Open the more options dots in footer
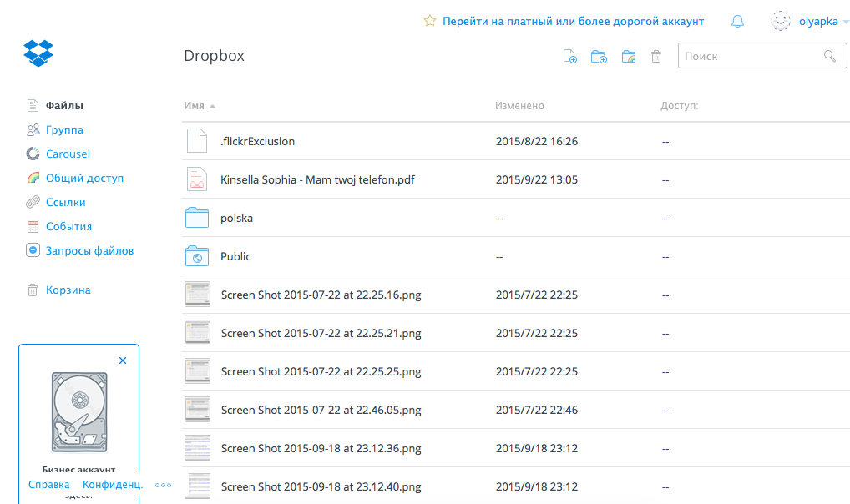The image size is (850, 504). tap(163, 485)
